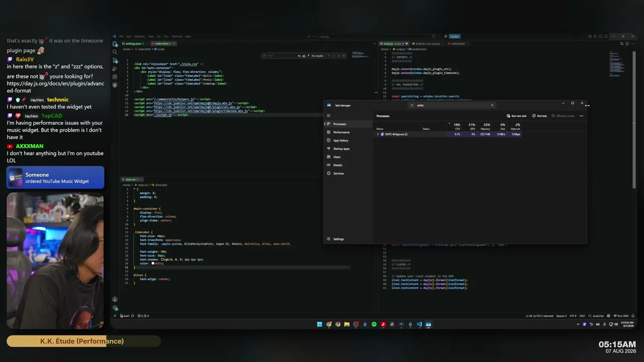Open the Run and Debug view in VS Code
The width and height of the screenshot is (644, 362).
tap(115, 68)
